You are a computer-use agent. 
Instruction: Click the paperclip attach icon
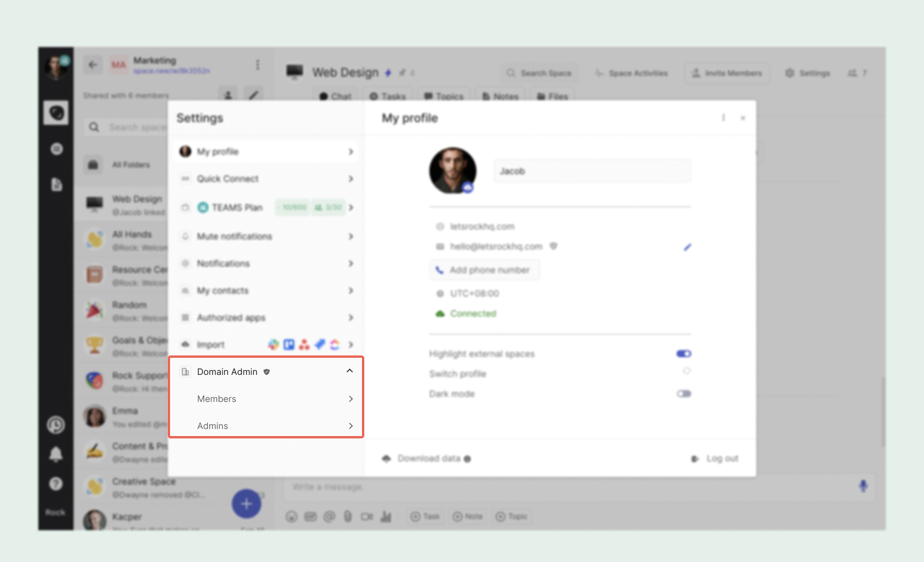click(x=348, y=517)
